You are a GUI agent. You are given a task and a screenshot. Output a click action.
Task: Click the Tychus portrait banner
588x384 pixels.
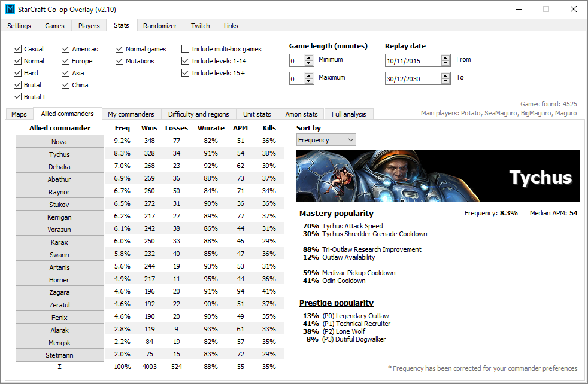[x=438, y=176]
